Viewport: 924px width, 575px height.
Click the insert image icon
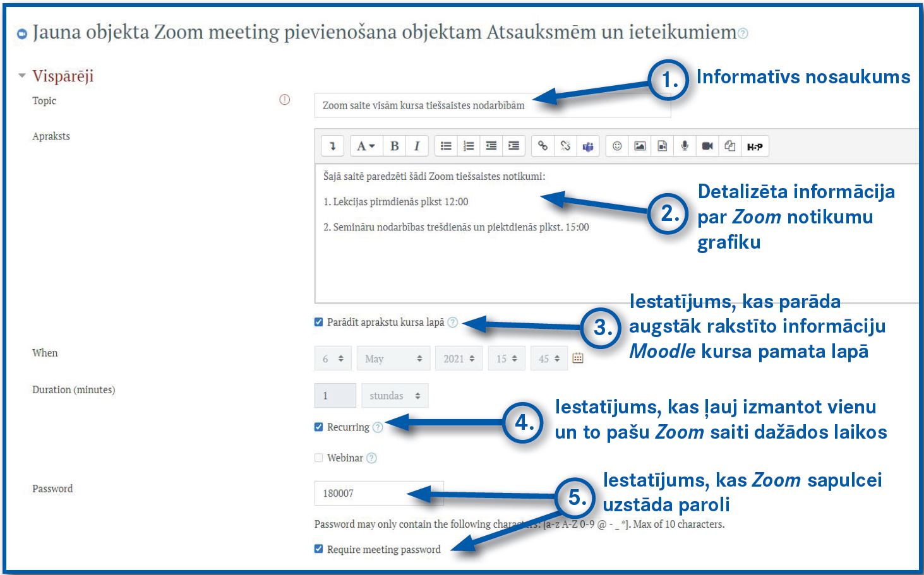click(640, 146)
